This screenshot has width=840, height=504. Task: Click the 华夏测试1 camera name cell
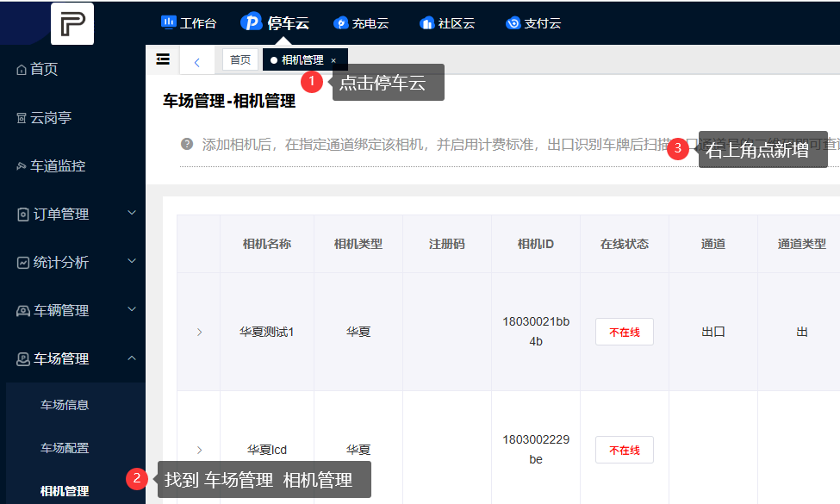(x=267, y=332)
